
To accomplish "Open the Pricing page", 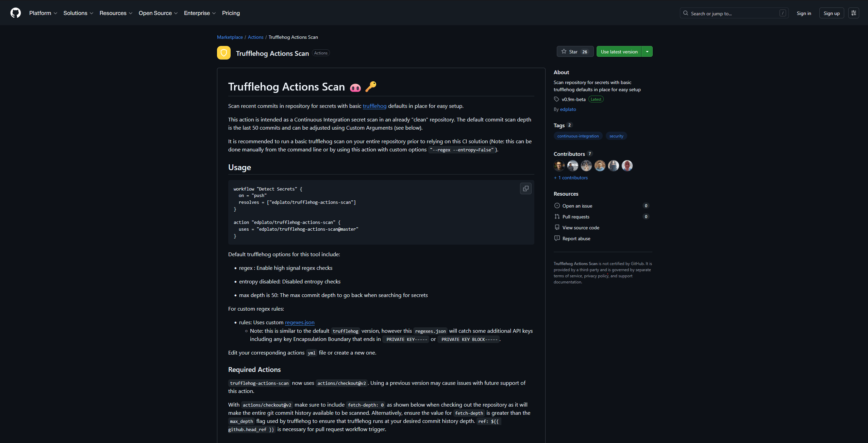I will coord(231,13).
